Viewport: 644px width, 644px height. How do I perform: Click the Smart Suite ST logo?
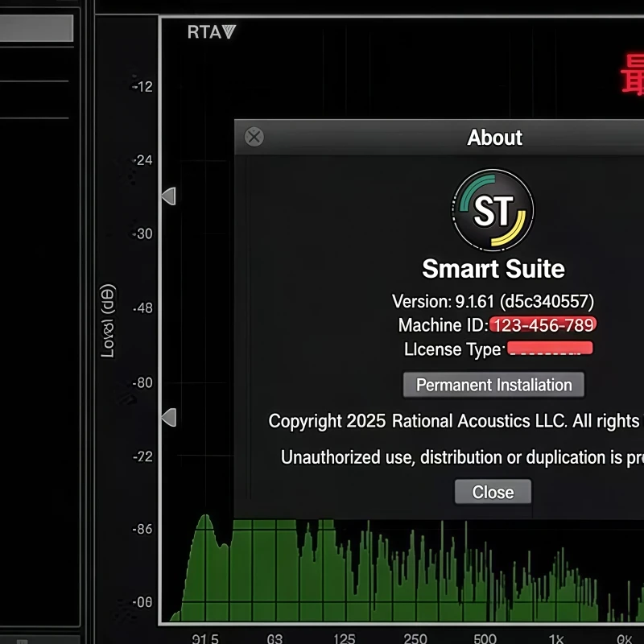(x=493, y=210)
